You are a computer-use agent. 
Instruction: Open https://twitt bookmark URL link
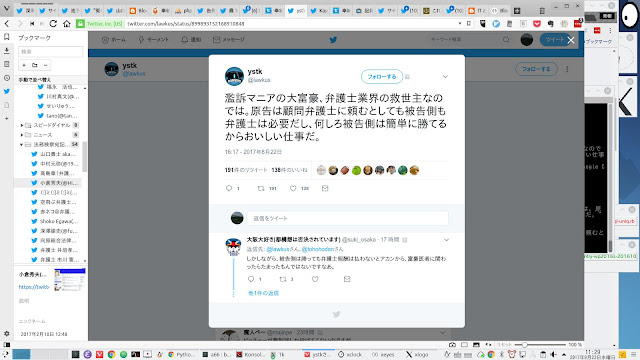pyautogui.click(x=34, y=287)
